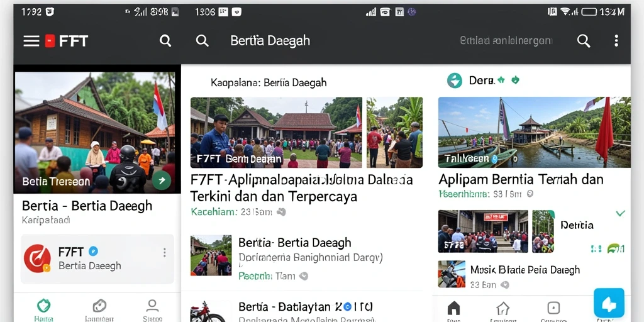
Task: Open the hamburger menu beside FFT logo
Action: 31,41
